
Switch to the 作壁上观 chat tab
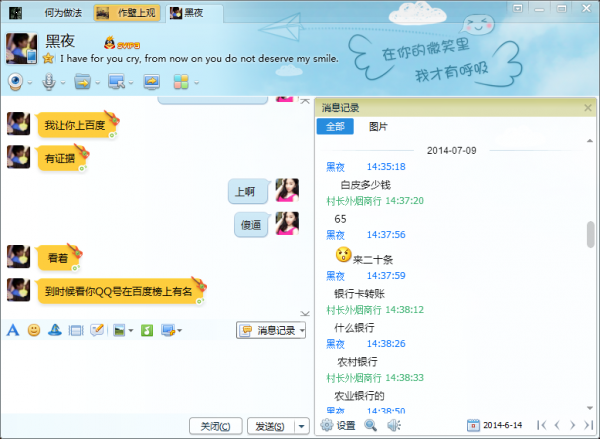pos(127,13)
